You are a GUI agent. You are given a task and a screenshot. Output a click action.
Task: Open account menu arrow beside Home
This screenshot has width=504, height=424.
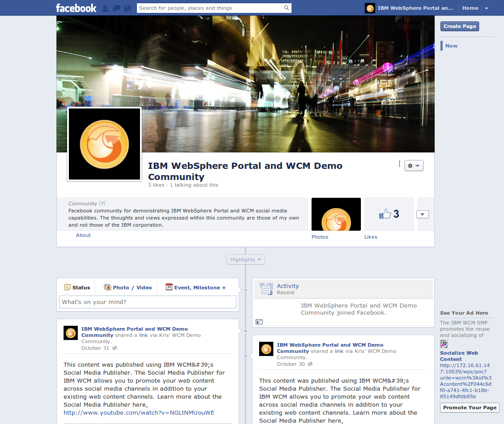[x=486, y=8]
